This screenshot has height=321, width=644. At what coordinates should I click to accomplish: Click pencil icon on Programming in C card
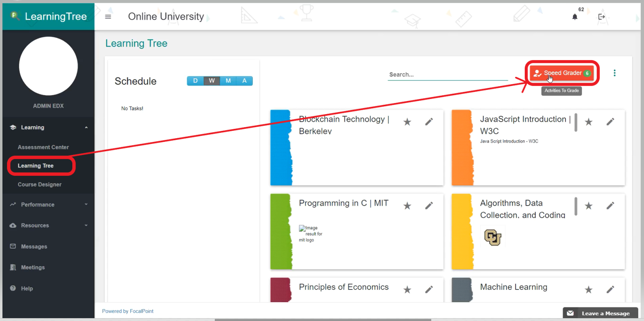coord(429,206)
